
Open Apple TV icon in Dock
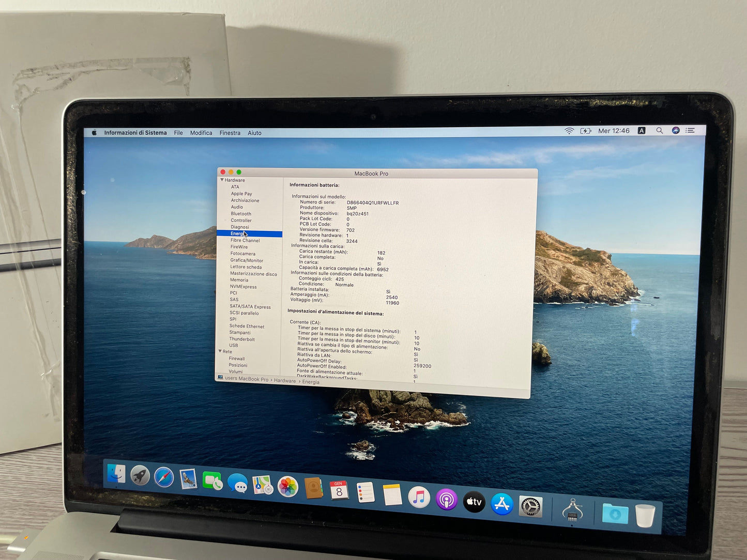[474, 502]
